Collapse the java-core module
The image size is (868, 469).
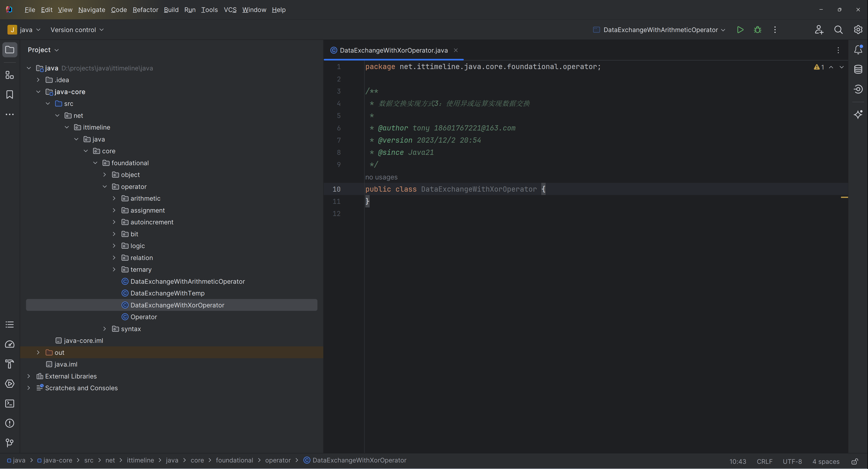tap(38, 92)
